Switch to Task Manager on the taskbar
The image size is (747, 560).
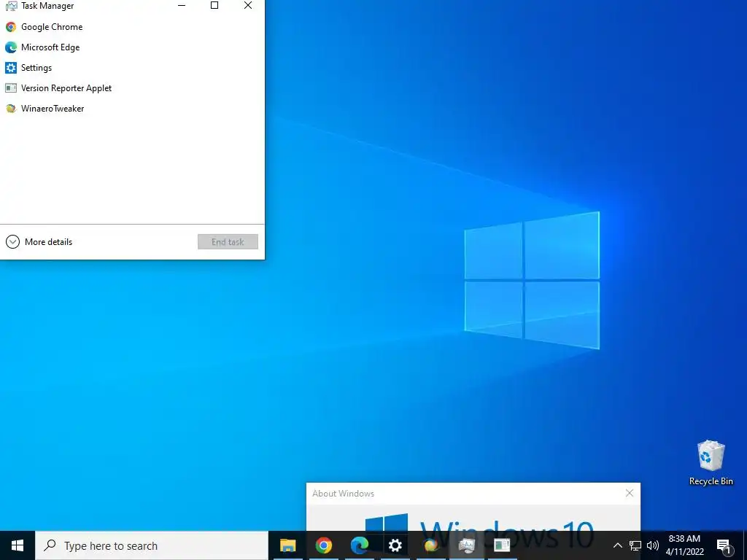(466, 545)
